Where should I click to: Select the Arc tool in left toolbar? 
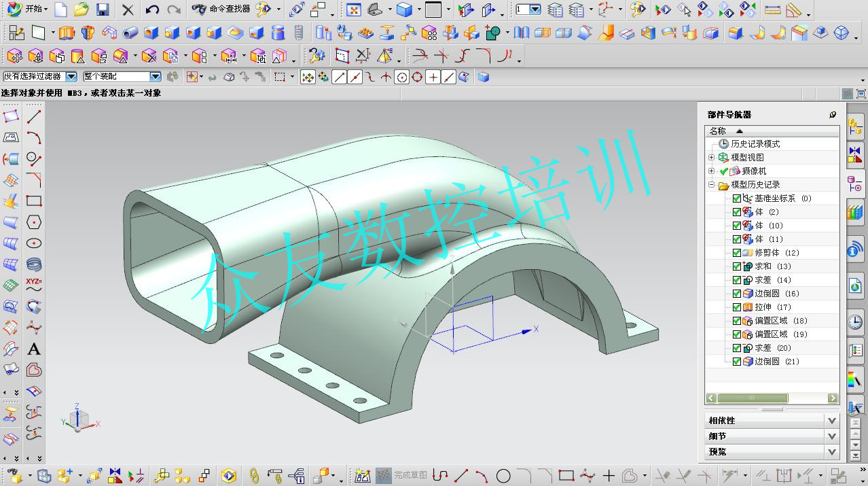[x=34, y=138]
